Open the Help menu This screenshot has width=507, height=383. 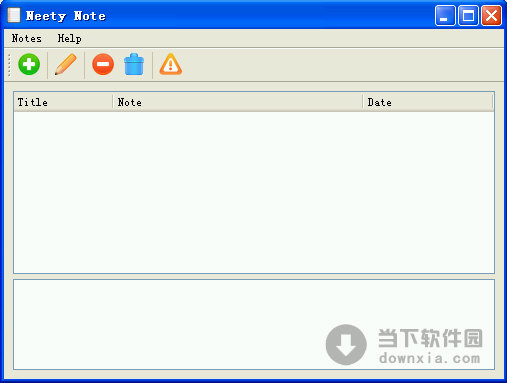click(x=69, y=38)
